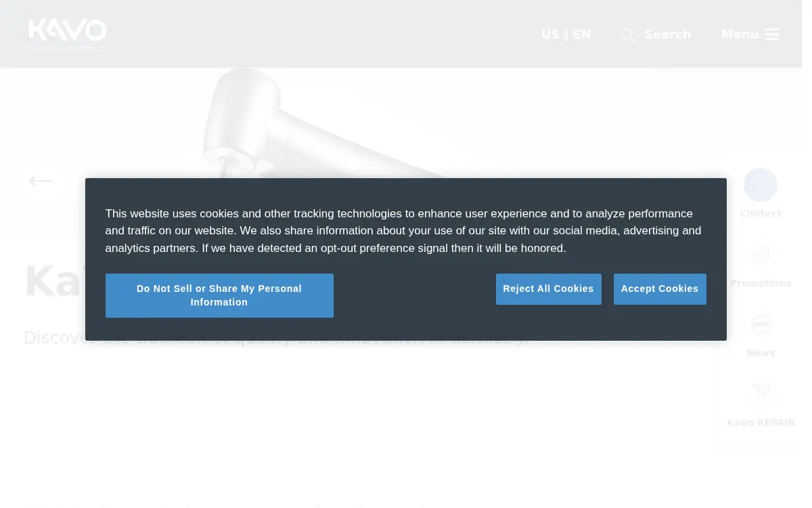This screenshot has width=812, height=508.
Task: Open the Contact sidebar label
Action: (761, 213)
